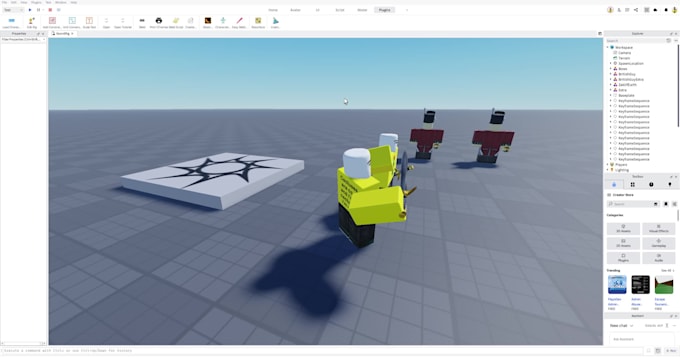Open the Plugins menu in menu bar
The height and width of the screenshot is (364, 680).
point(36,2)
